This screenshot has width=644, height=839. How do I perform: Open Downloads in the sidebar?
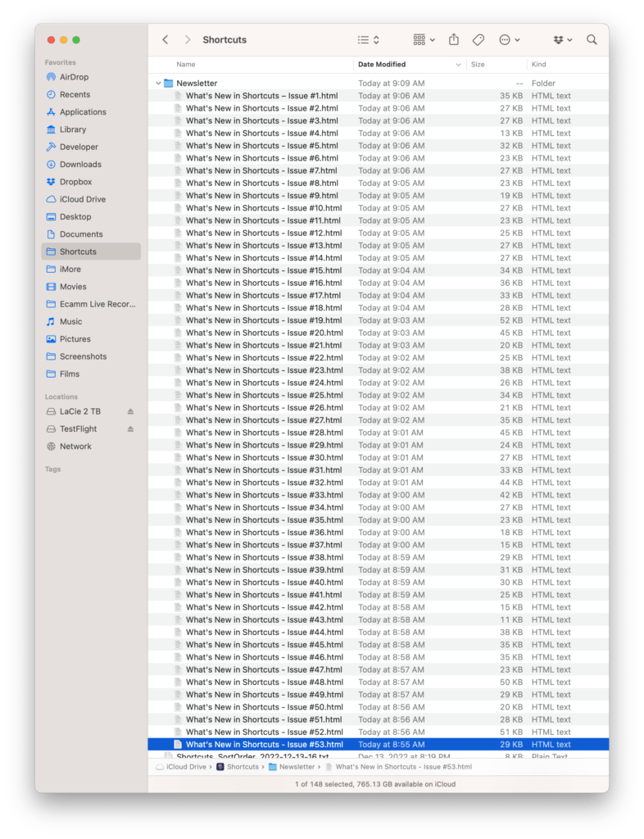click(91, 164)
